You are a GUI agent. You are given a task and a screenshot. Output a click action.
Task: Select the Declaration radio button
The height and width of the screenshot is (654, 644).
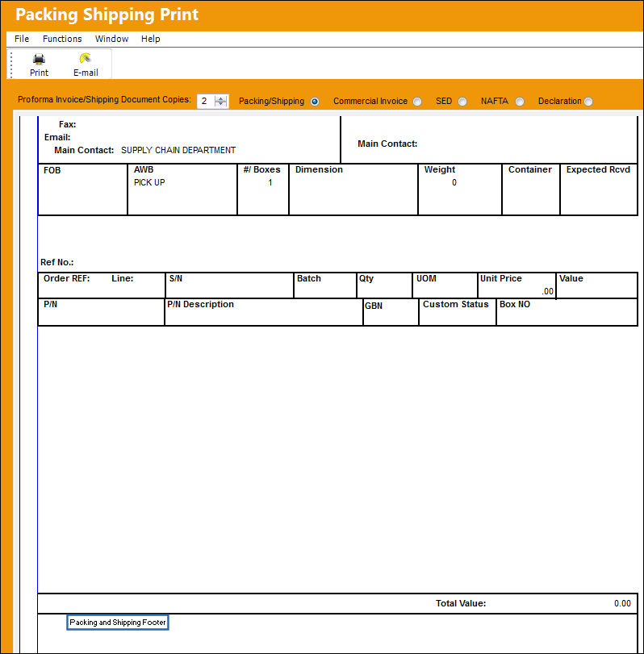pyautogui.click(x=588, y=102)
